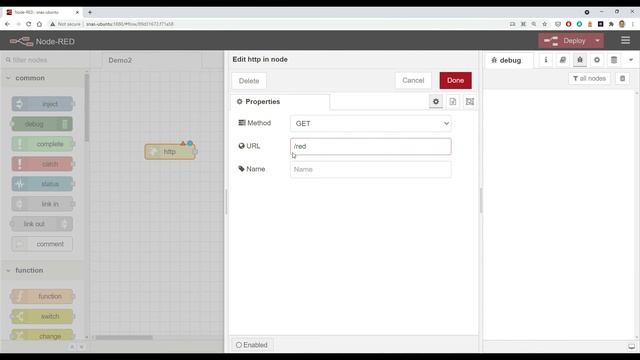Viewport: 640px width, 360px height.
Task: Select the change node in palette
Action: click(42, 336)
